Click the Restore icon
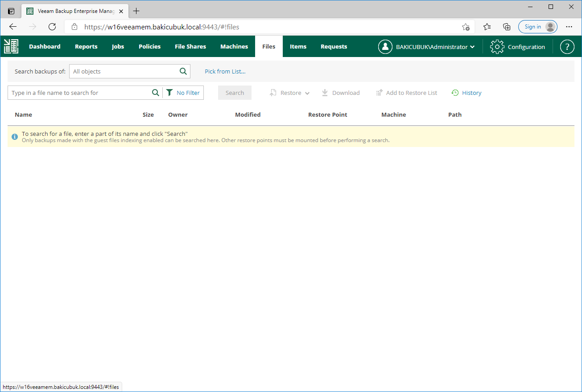This screenshot has width=582, height=392. [x=273, y=93]
